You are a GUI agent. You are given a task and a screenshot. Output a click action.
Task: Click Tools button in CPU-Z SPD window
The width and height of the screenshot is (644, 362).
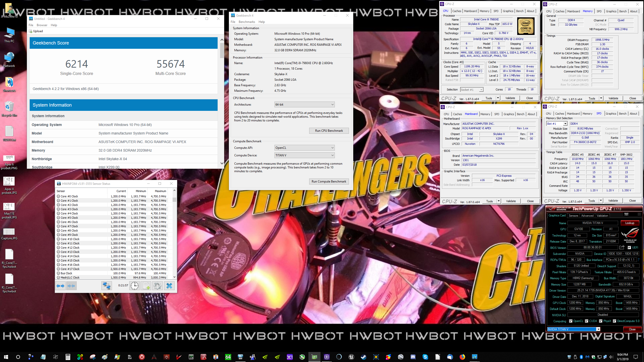click(x=591, y=201)
